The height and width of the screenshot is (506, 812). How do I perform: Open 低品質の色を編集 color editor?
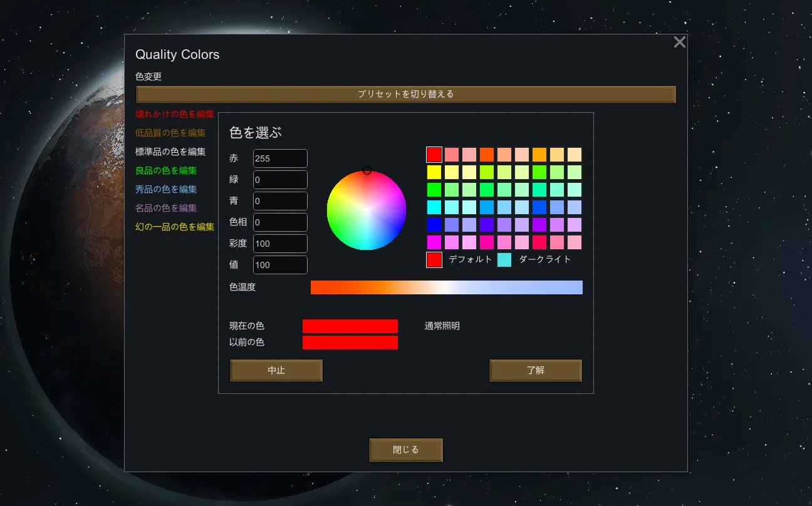(x=170, y=133)
